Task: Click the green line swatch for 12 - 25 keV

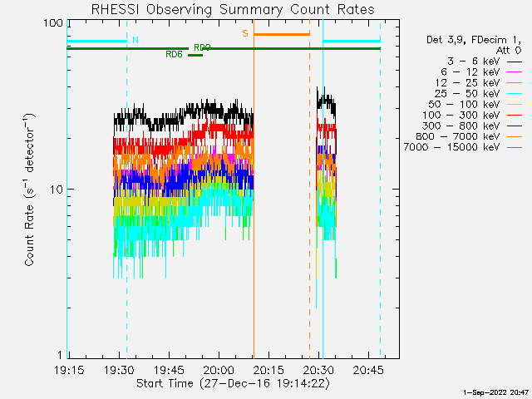Action: [x=515, y=83]
